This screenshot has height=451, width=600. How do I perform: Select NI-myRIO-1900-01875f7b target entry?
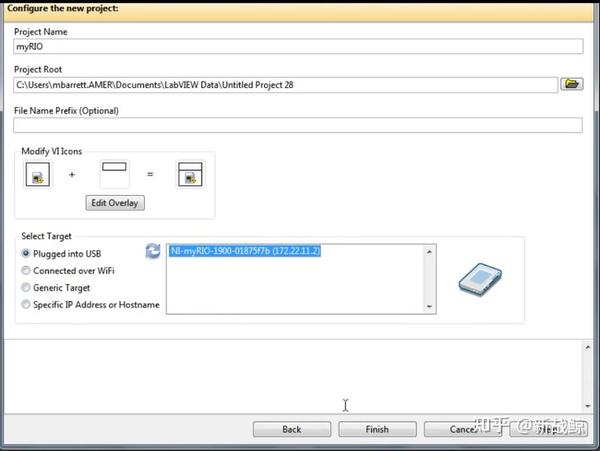245,251
